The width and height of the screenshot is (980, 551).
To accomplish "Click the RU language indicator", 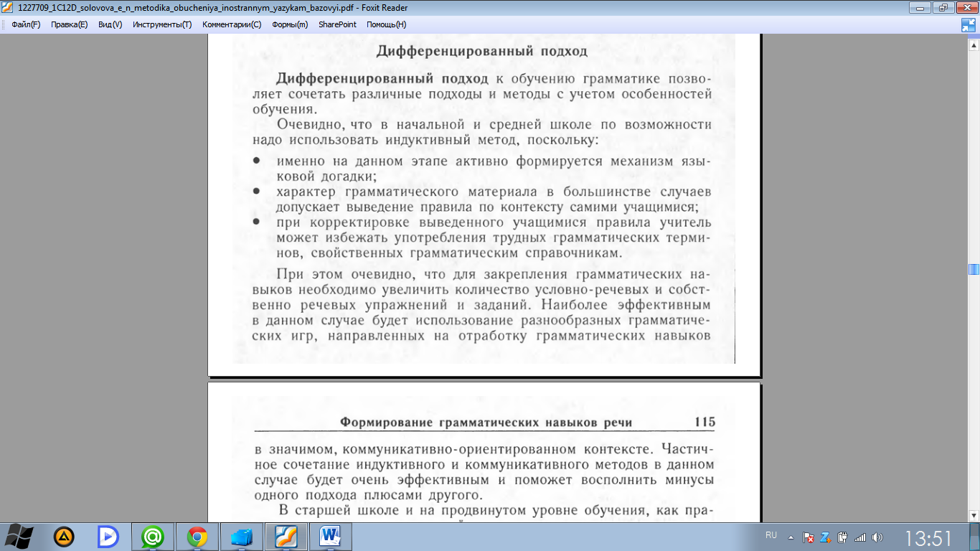I will 771,535.
